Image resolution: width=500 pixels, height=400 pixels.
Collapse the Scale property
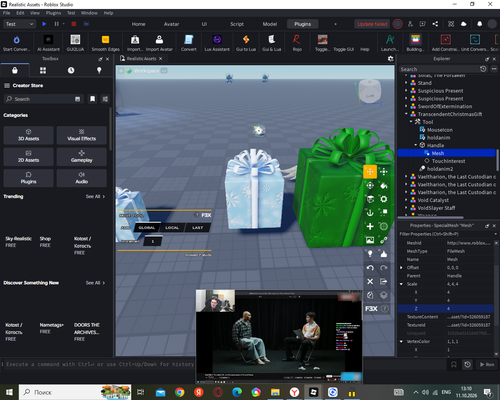(x=401, y=284)
